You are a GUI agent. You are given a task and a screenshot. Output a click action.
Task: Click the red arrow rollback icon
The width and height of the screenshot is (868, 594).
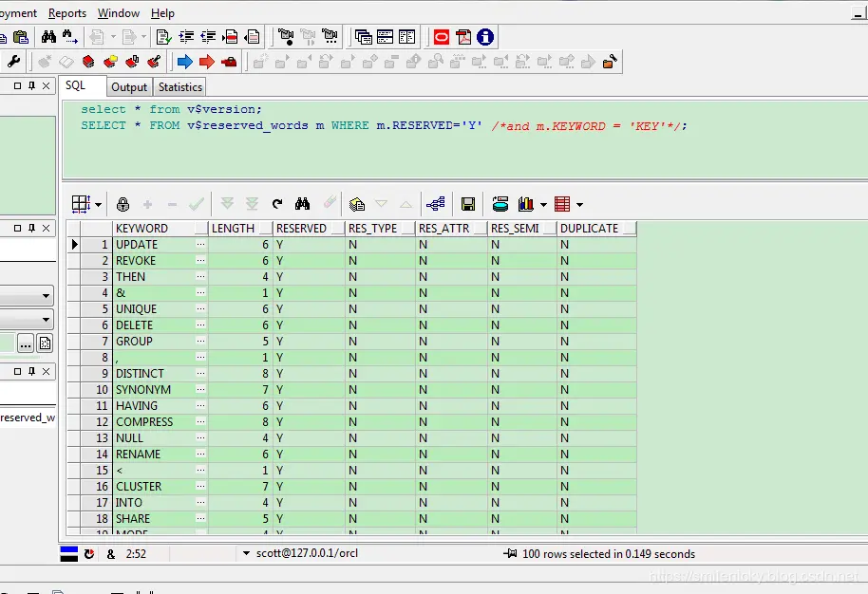tap(206, 62)
